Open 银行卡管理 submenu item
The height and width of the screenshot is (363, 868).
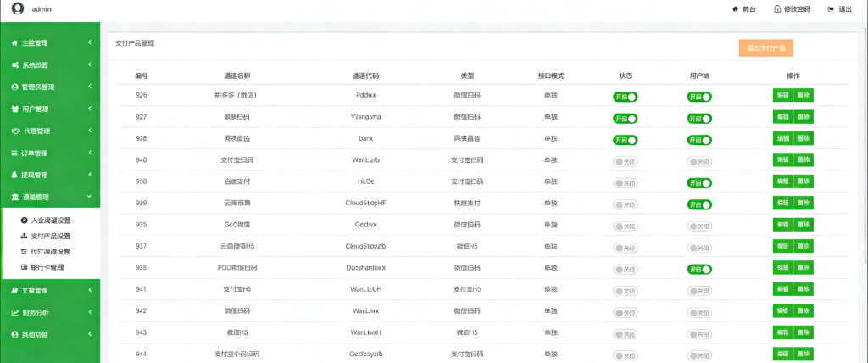pyautogui.click(x=47, y=267)
